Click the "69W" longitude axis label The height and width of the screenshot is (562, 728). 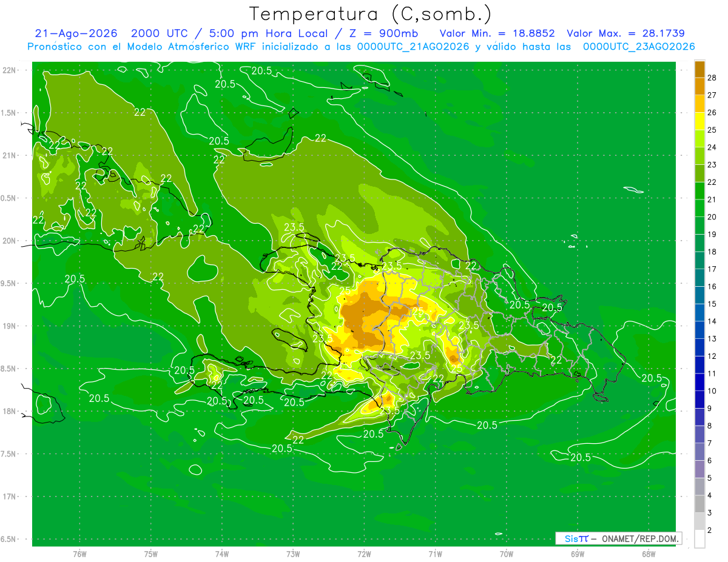(x=578, y=554)
